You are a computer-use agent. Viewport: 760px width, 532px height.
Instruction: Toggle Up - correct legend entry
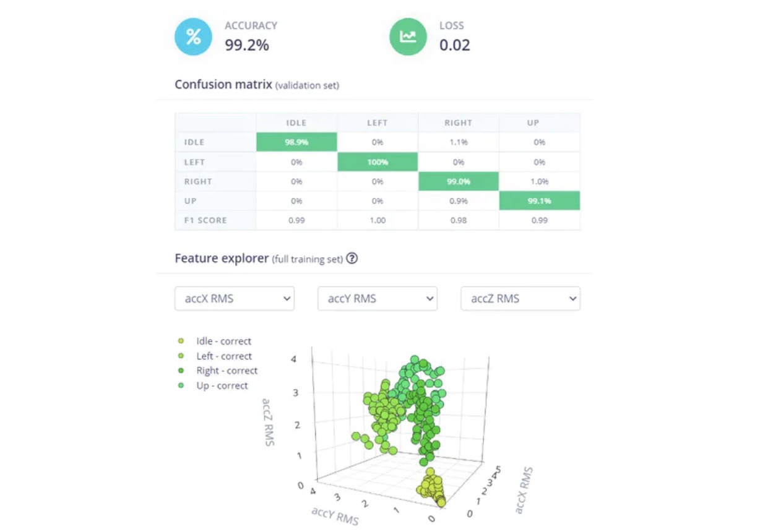222,385
